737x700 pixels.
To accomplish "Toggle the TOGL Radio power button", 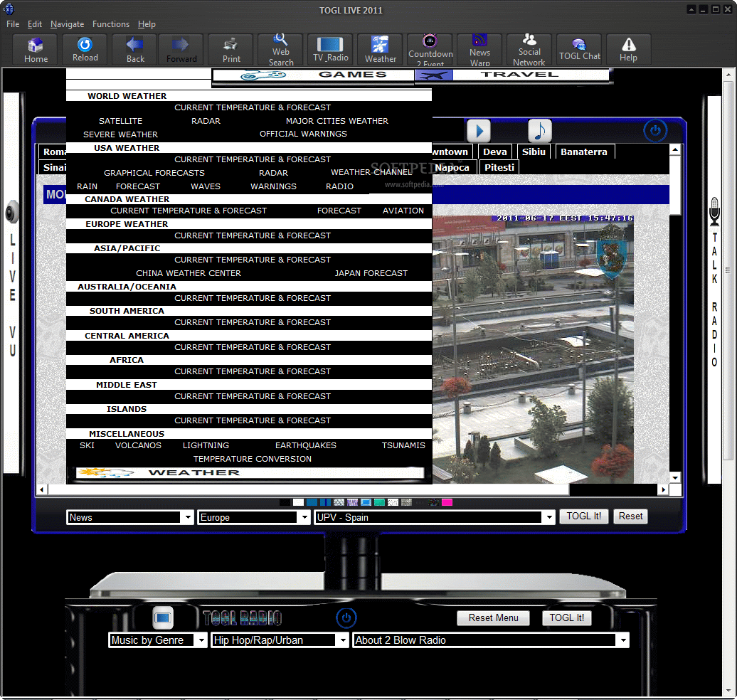I will click(346, 617).
